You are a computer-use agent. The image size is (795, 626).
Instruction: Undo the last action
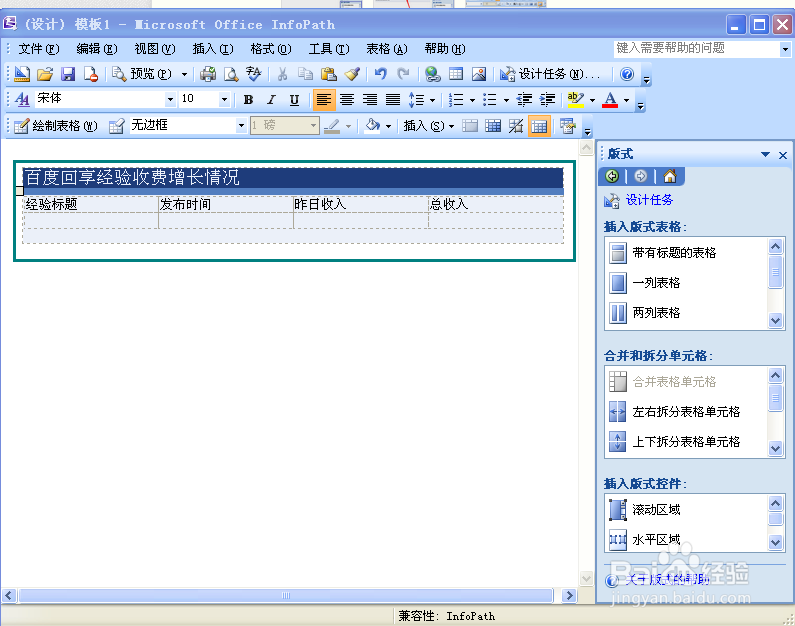[x=380, y=75]
